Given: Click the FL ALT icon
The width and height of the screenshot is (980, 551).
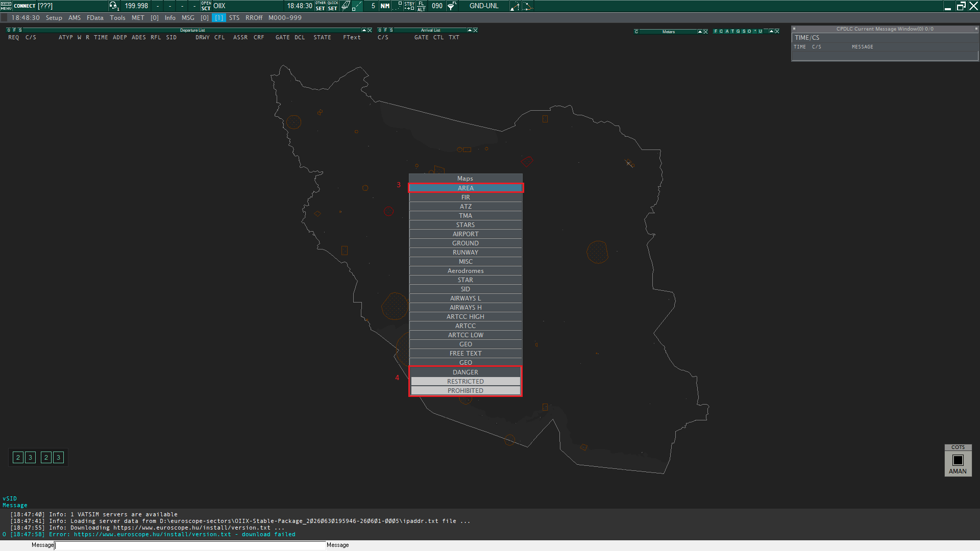Looking at the screenshot, I should point(421,6).
